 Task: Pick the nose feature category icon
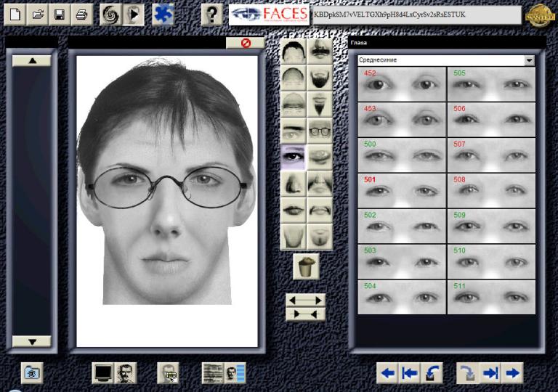[x=293, y=184]
